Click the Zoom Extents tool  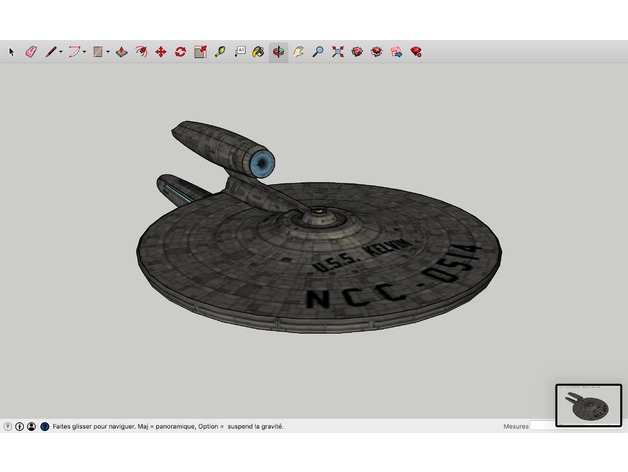click(338, 52)
